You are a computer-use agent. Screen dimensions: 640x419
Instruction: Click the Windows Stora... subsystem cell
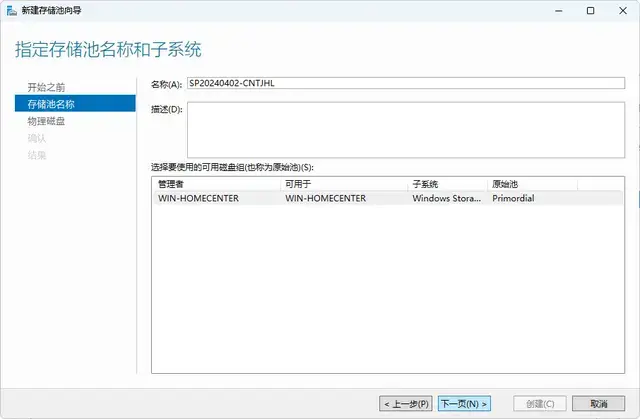point(447,198)
